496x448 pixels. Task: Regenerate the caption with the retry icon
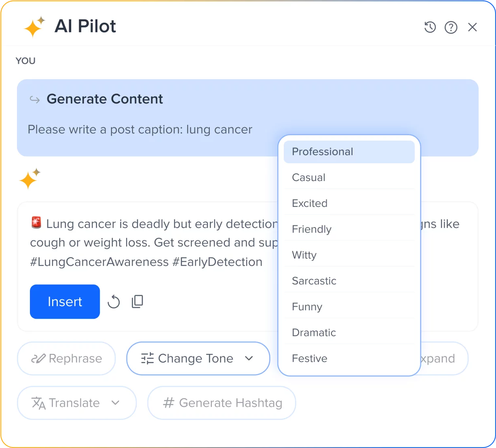[114, 301]
